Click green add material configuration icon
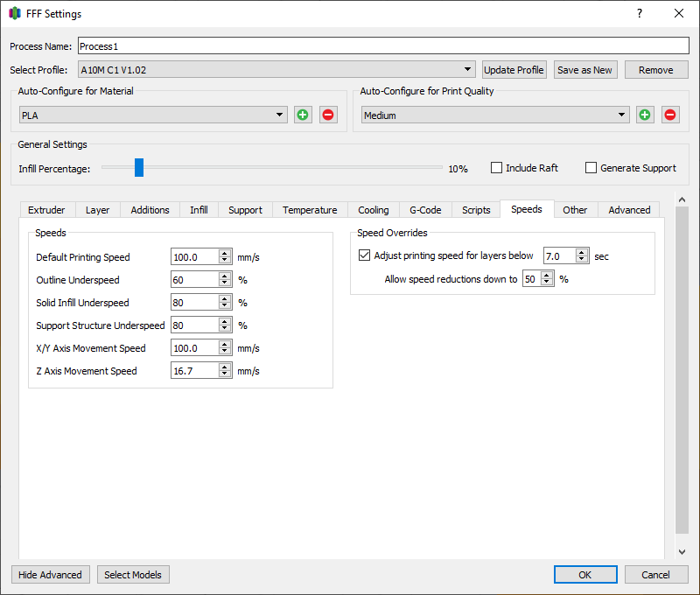 [x=303, y=115]
